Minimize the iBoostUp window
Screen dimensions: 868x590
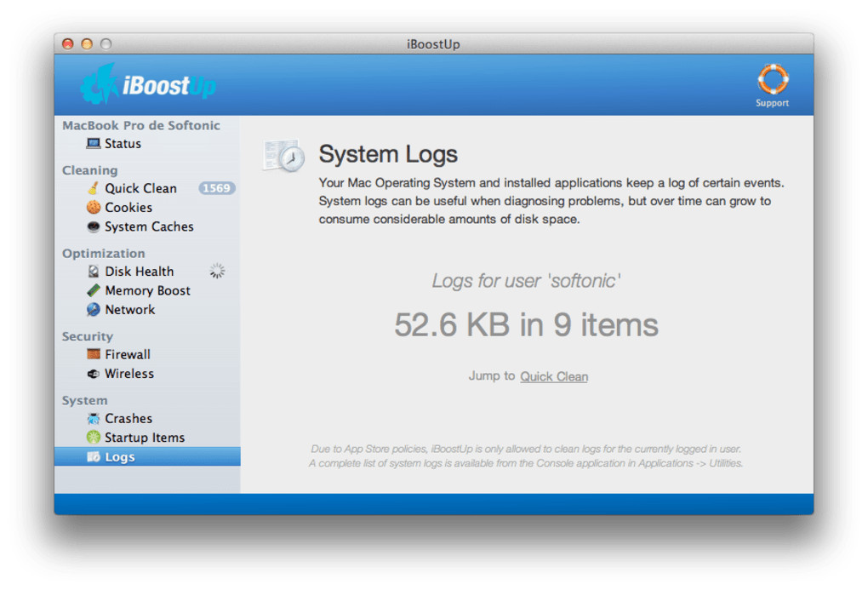pos(87,43)
